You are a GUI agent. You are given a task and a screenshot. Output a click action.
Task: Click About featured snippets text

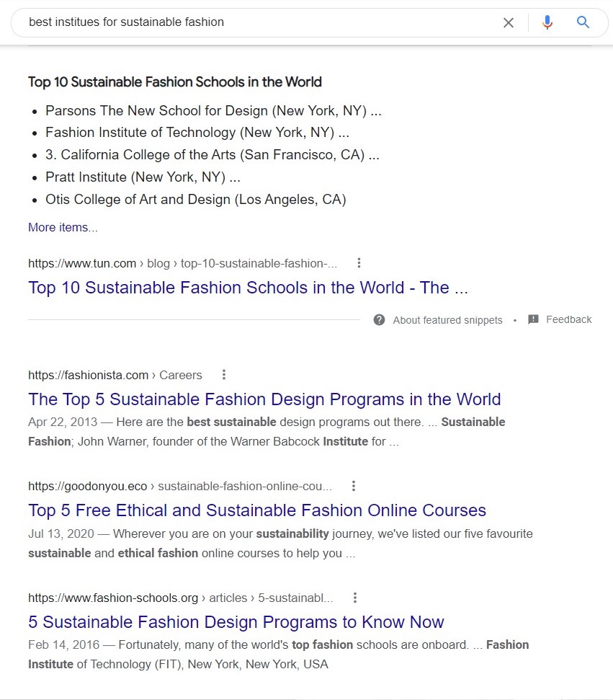(447, 320)
